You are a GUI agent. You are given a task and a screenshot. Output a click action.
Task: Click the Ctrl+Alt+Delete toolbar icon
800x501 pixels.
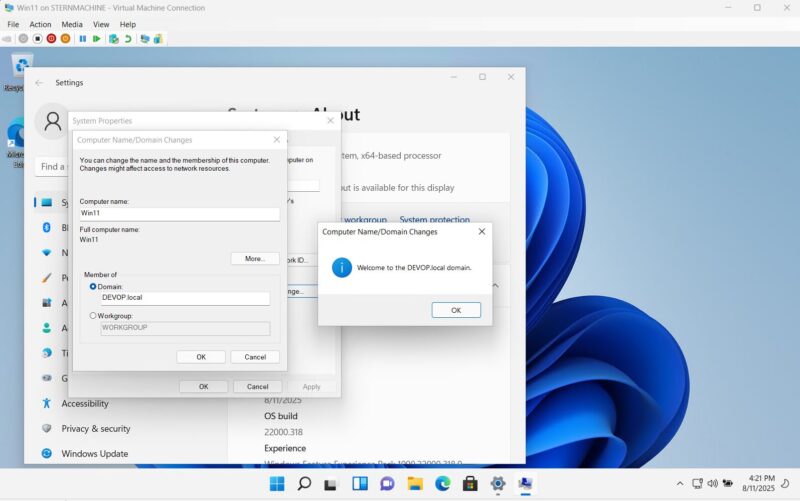coord(7,39)
